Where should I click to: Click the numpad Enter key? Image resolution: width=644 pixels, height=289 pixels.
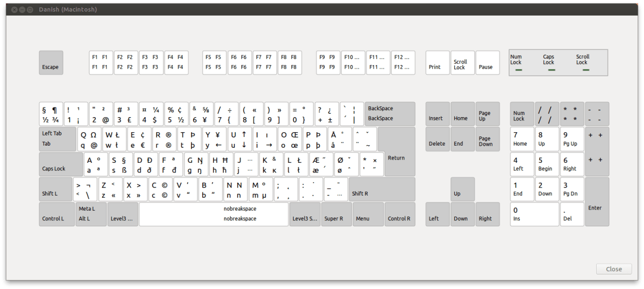coord(597,201)
